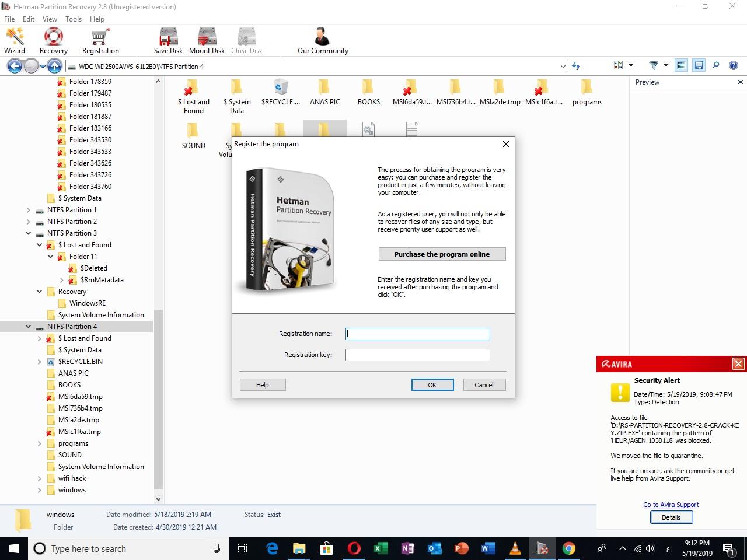This screenshot has width=747, height=560.
Task: Go up one folder level
Action: (x=54, y=66)
